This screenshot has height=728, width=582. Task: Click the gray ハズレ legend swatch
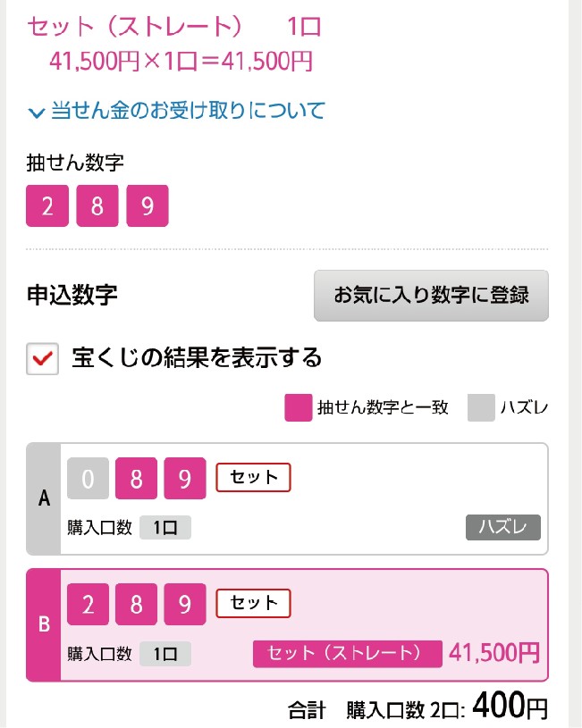(x=481, y=408)
